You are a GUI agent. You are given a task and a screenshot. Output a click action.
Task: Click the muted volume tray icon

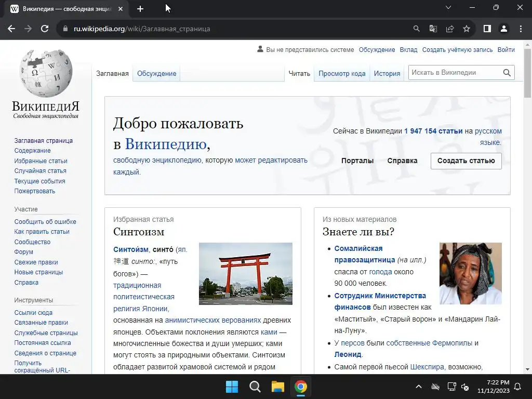coord(465,387)
